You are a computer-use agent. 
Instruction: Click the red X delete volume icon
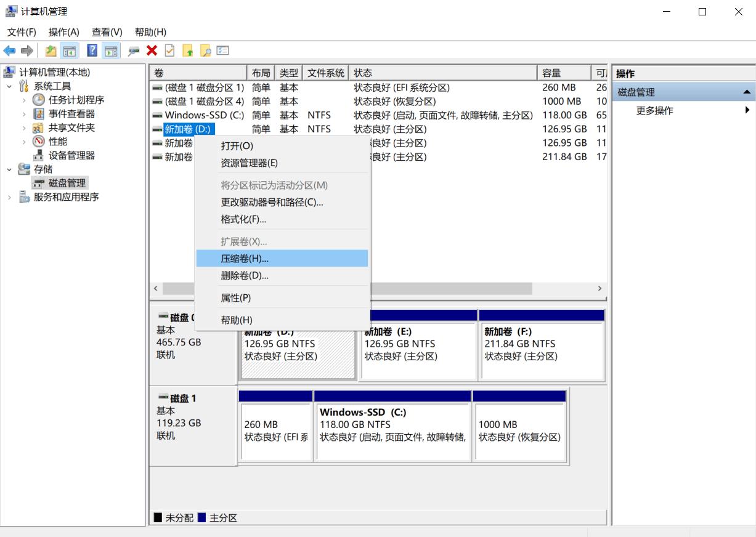pos(152,50)
